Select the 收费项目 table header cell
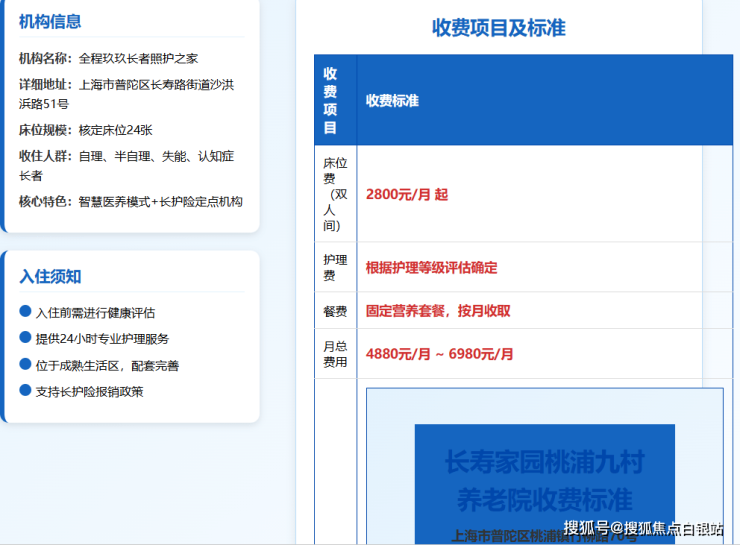This screenshot has height=545, width=740. (x=336, y=100)
